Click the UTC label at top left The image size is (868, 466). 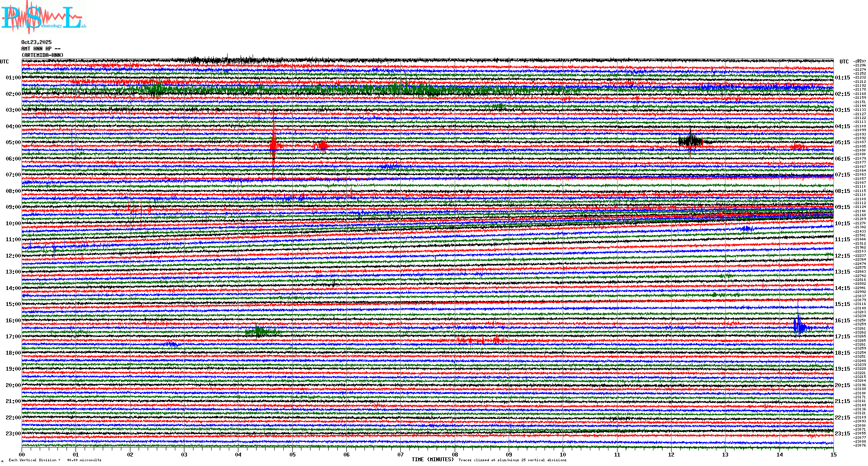click(x=4, y=62)
